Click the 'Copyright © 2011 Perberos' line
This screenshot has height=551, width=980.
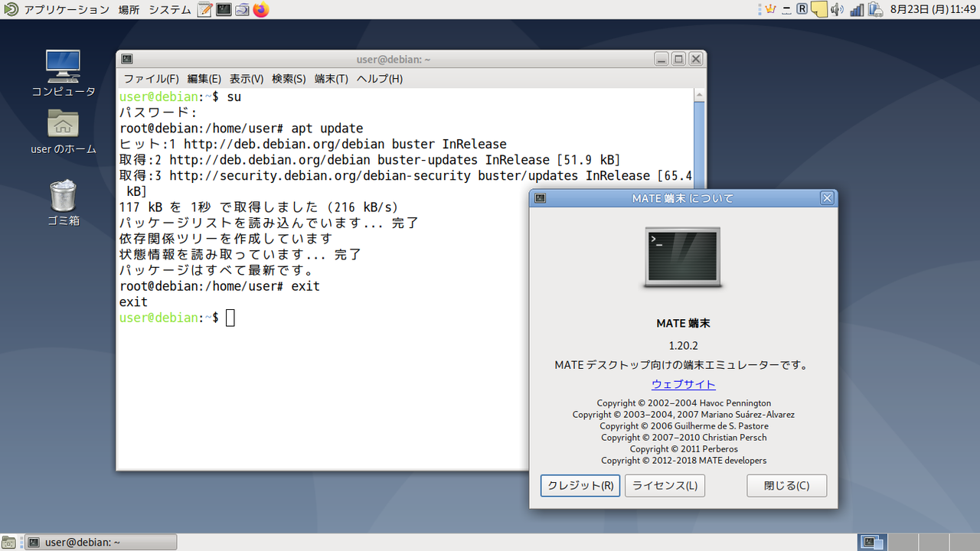click(x=684, y=449)
